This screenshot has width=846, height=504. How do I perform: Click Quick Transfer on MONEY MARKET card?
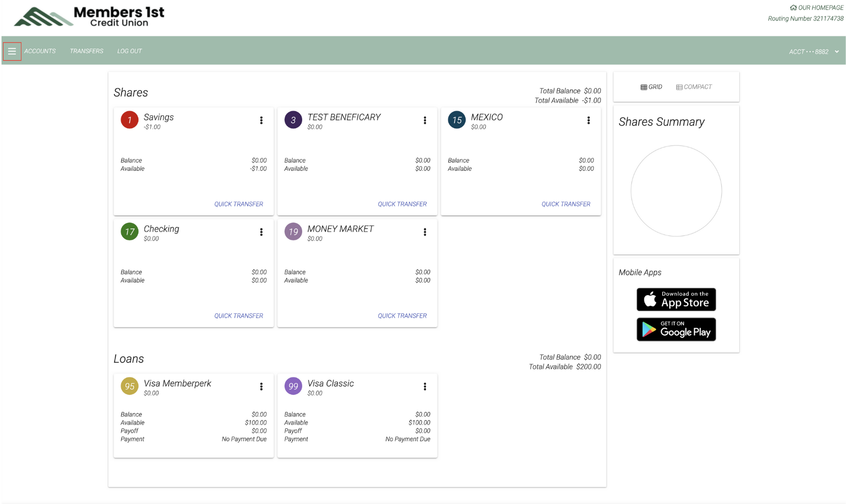pyautogui.click(x=402, y=316)
